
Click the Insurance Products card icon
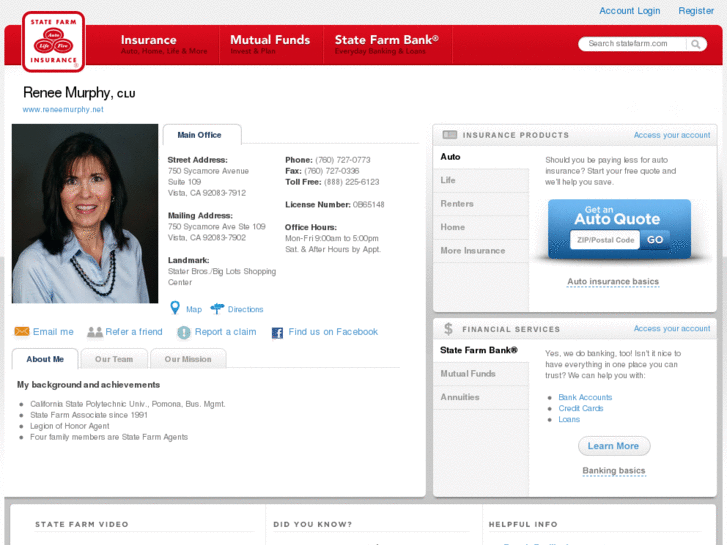click(450, 135)
